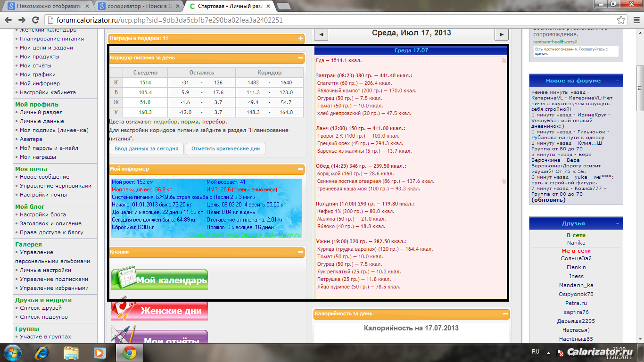Collapse Калорийность за день panel
This screenshot has width=644, height=362.
click(x=505, y=313)
